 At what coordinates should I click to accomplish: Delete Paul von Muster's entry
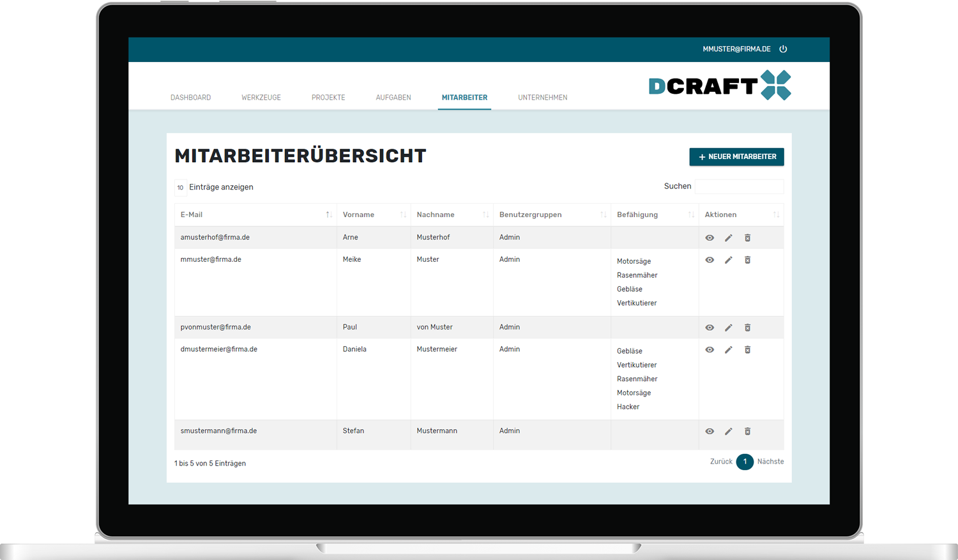point(747,328)
